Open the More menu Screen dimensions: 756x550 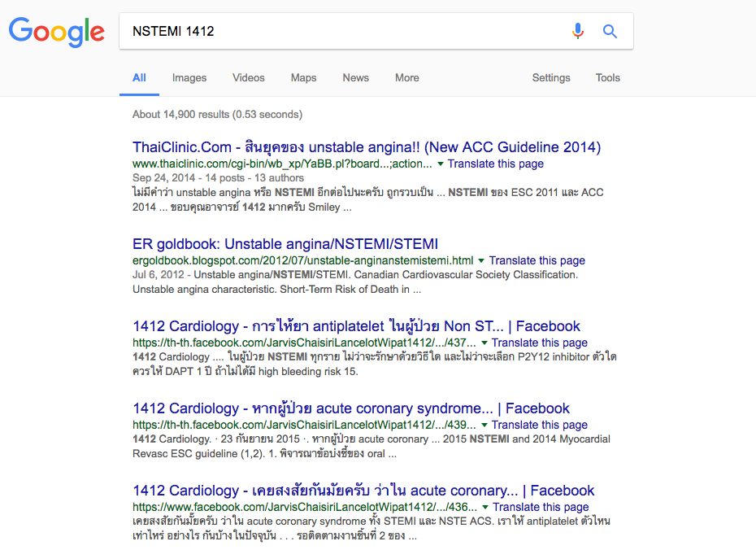(x=407, y=77)
